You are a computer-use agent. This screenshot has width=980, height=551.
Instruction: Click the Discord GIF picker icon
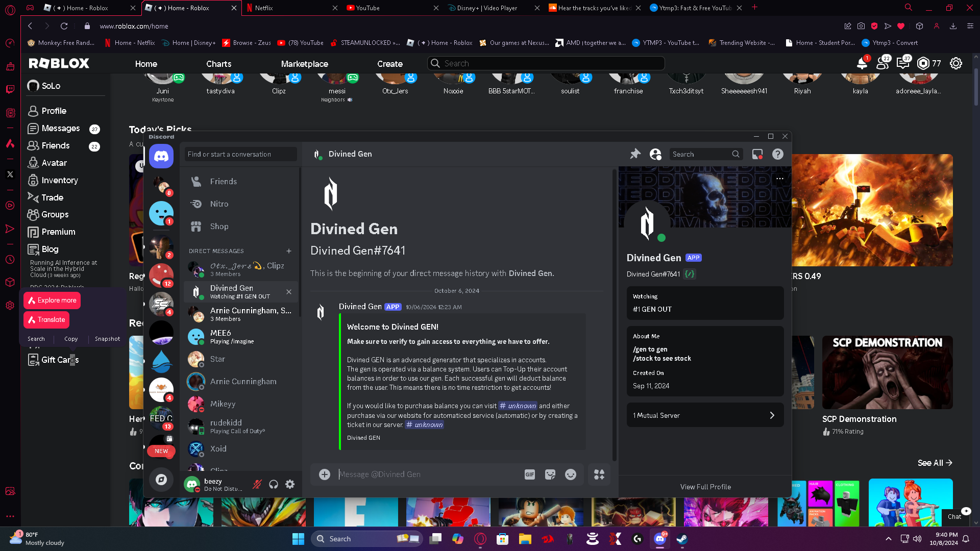coord(530,474)
